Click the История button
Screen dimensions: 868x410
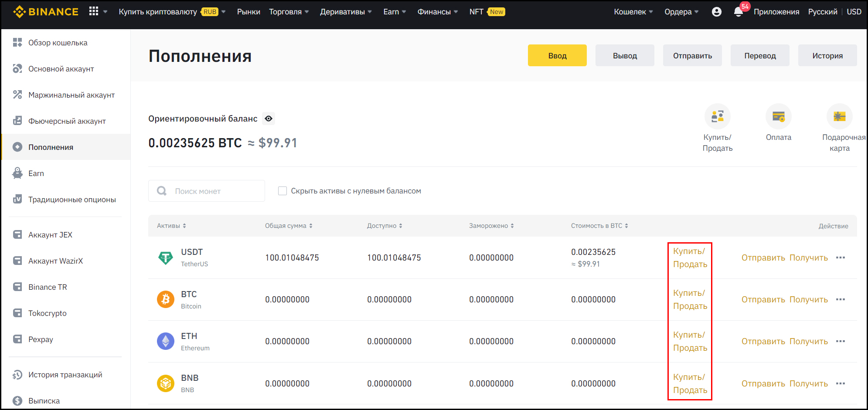click(827, 55)
